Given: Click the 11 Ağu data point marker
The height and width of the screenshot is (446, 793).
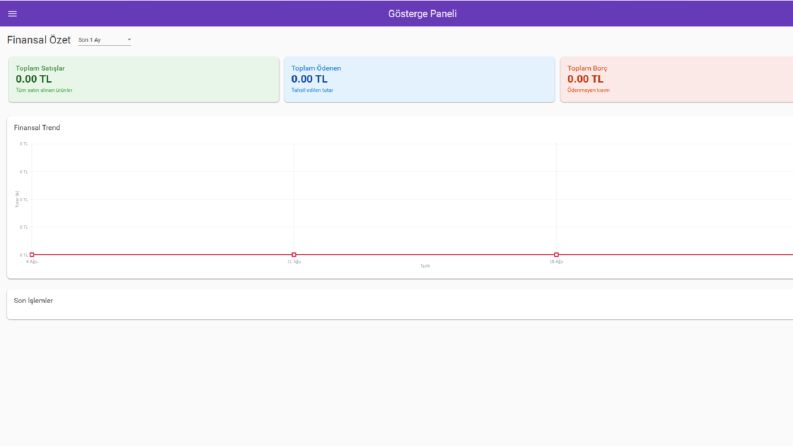Looking at the screenshot, I should (x=294, y=254).
